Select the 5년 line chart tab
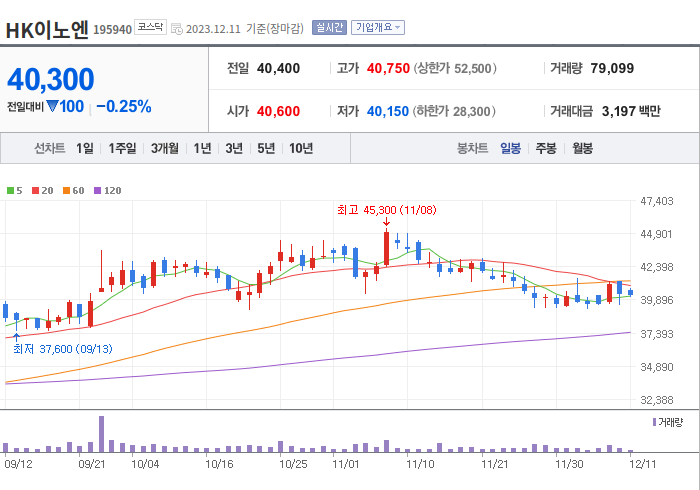The width and height of the screenshot is (700, 490). 266,148
